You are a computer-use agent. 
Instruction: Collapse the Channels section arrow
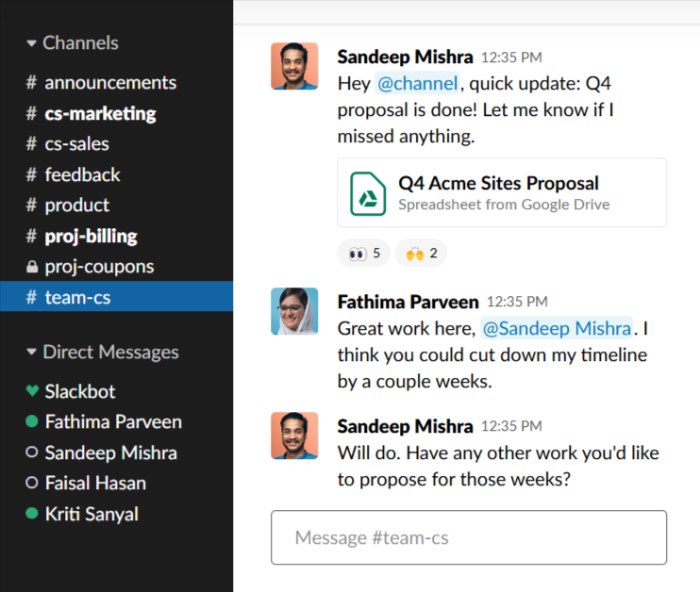32,43
